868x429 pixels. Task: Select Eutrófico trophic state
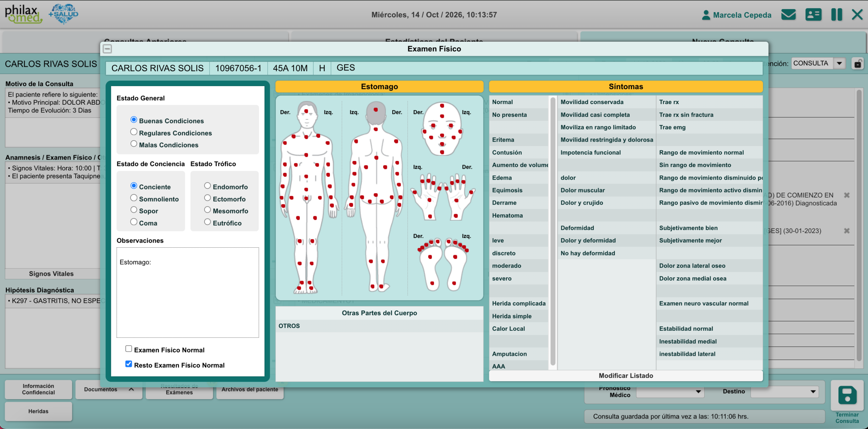(x=208, y=222)
